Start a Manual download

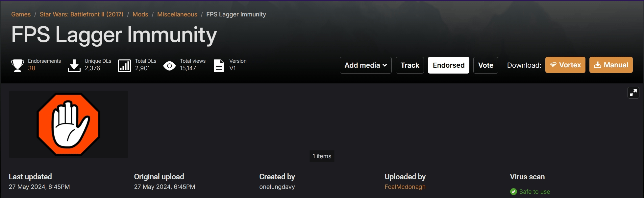coord(611,65)
